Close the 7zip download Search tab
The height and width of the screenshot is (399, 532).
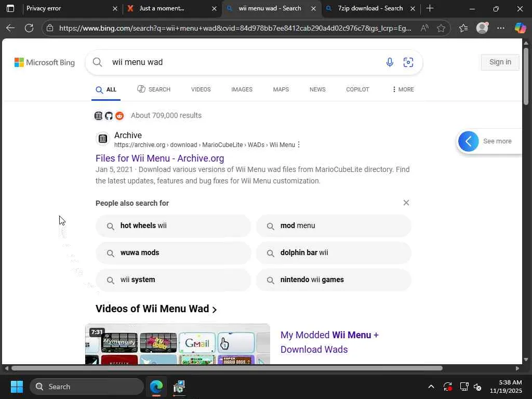click(x=413, y=8)
